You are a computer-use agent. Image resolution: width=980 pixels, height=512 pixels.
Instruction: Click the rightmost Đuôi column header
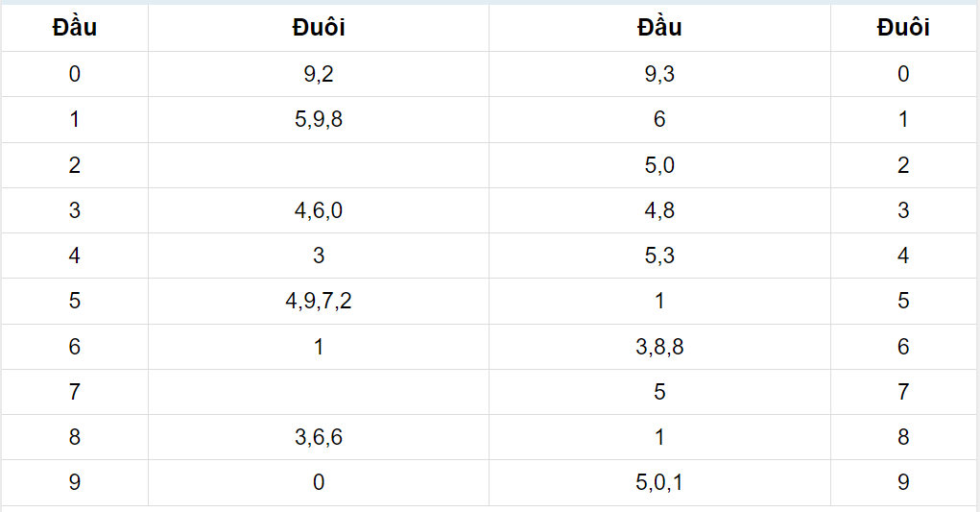pos(903,28)
